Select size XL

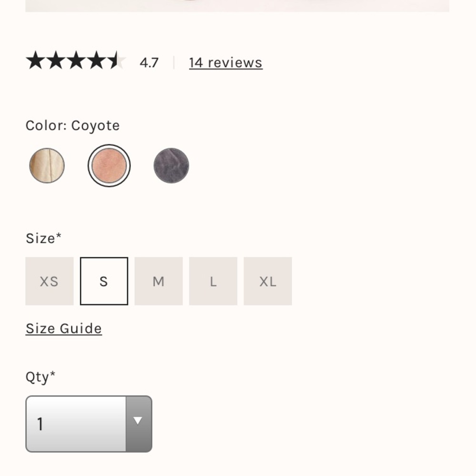268,281
